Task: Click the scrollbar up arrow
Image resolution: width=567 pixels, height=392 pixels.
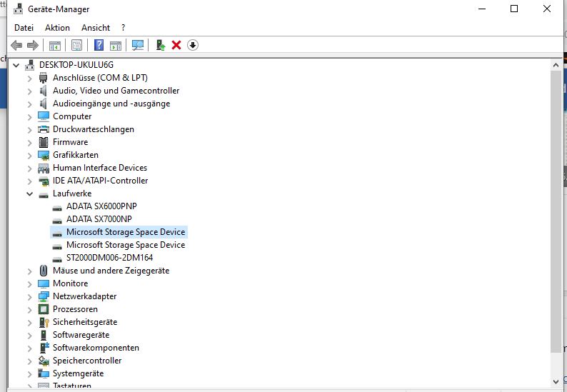Action: tap(556, 65)
